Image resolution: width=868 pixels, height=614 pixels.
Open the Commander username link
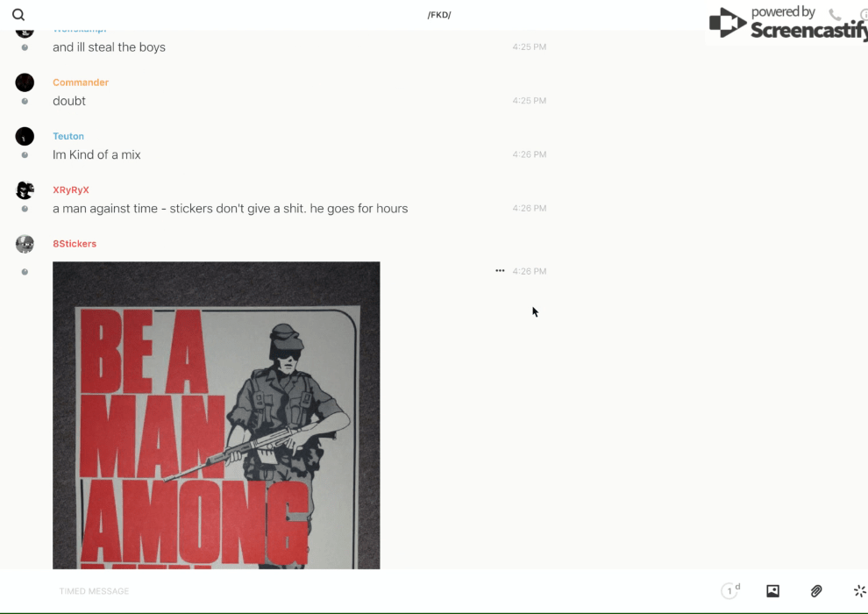click(81, 82)
